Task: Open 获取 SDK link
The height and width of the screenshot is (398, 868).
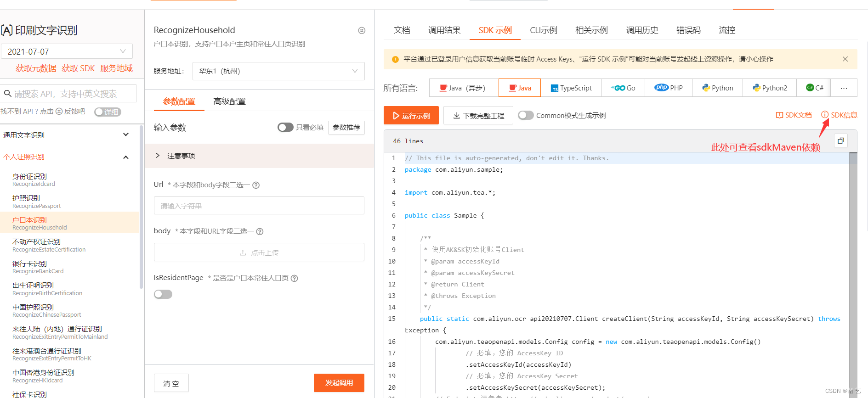Action: 78,68
